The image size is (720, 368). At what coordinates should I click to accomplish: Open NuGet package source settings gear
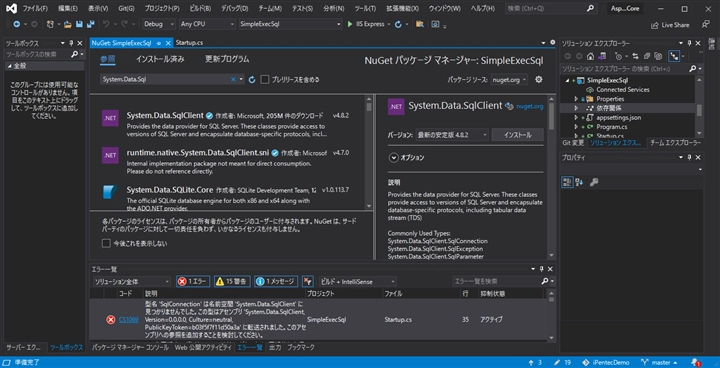(x=539, y=79)
